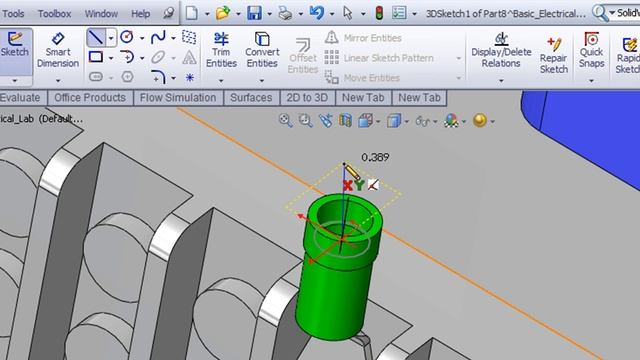
Task: Toggle Hide/Show Items glasses icon
Action: pyautogui.click(x=422, y=121)
